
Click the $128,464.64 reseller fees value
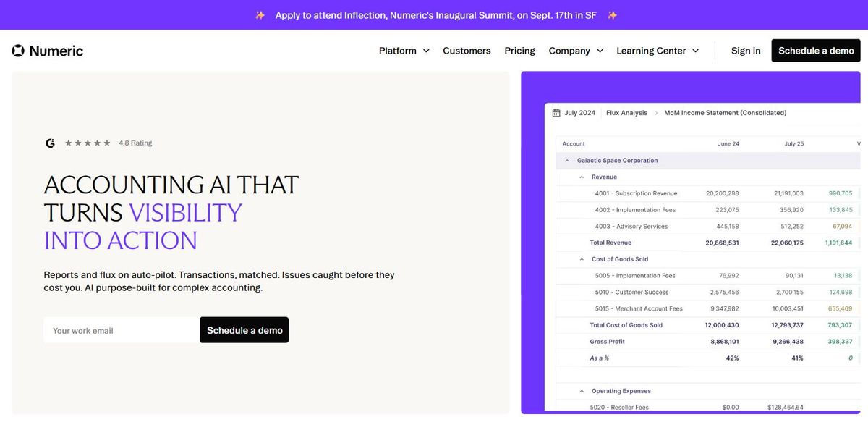pyautogui.click(x=786, y=408)
